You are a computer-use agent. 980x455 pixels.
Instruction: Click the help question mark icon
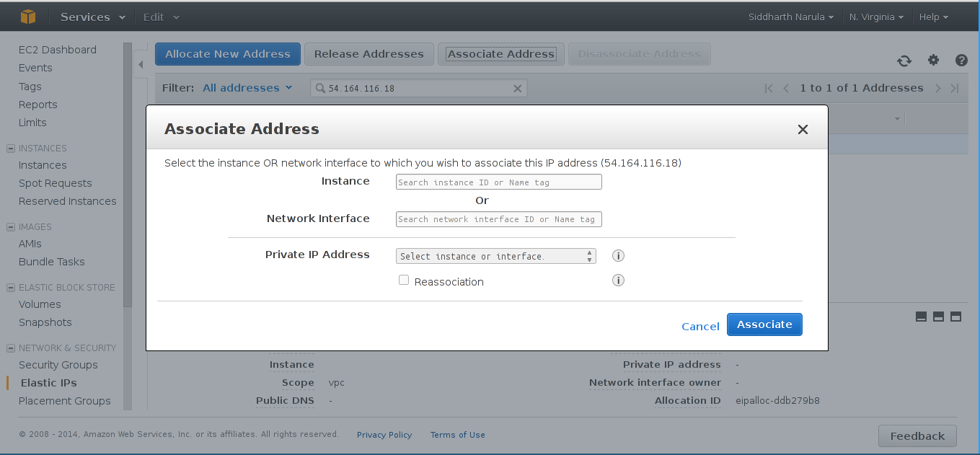[961, 61]
